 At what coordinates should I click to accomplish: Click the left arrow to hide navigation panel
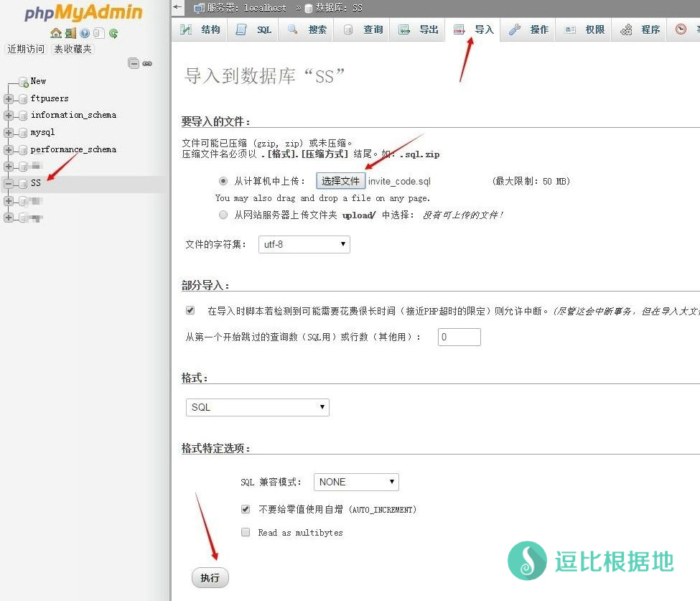pos(178,7)
